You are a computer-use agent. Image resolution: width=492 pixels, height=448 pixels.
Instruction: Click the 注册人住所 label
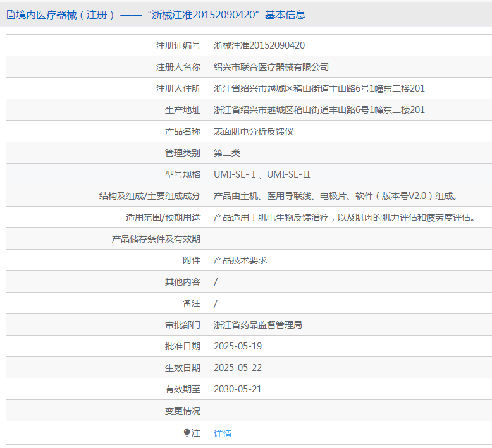tap(178, 88)
